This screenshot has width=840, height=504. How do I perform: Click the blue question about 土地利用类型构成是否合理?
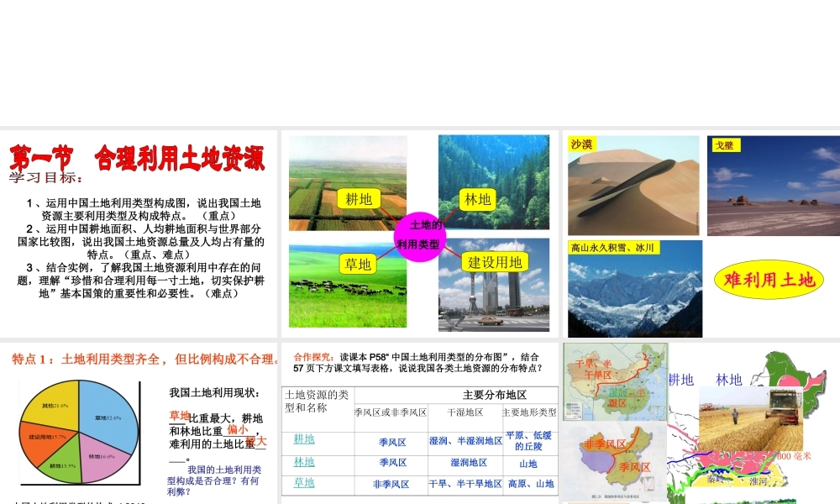click(x=214, y=480)
